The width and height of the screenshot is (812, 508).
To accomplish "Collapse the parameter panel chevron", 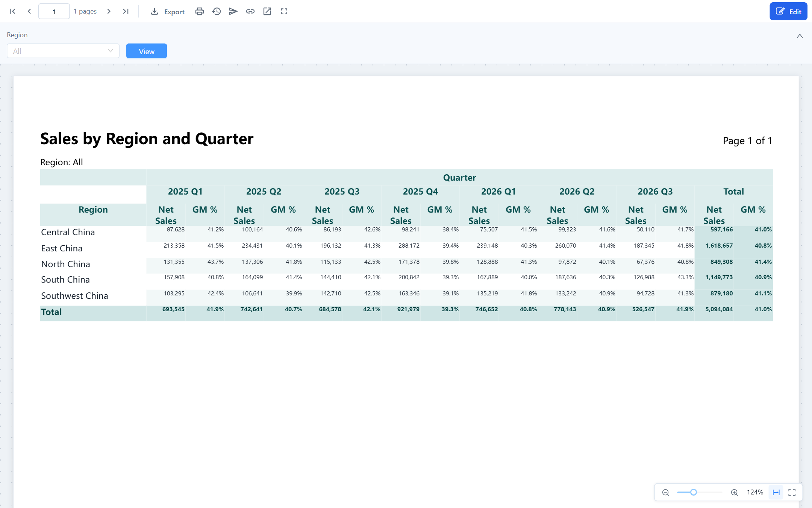I will pos(800,36).
